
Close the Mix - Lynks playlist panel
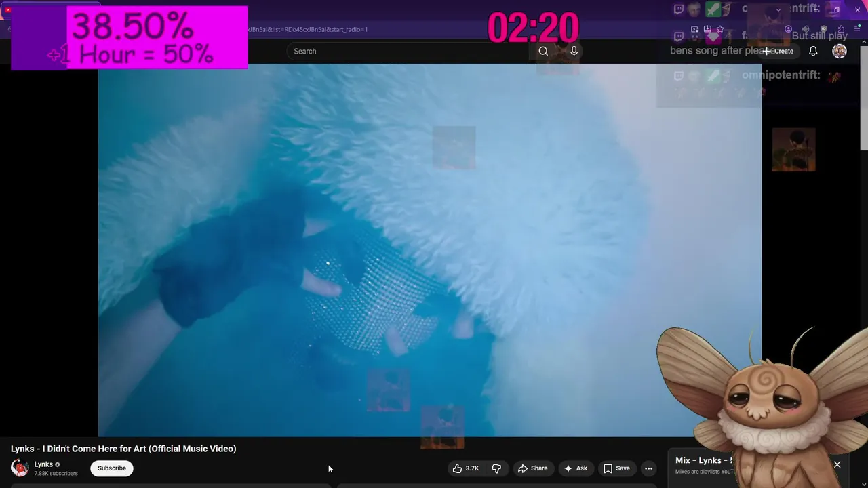tap(837, 464)
